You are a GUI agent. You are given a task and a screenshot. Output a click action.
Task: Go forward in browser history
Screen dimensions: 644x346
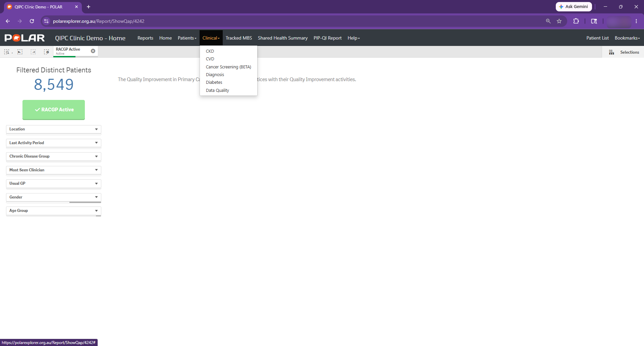click(x=20, y=21)
